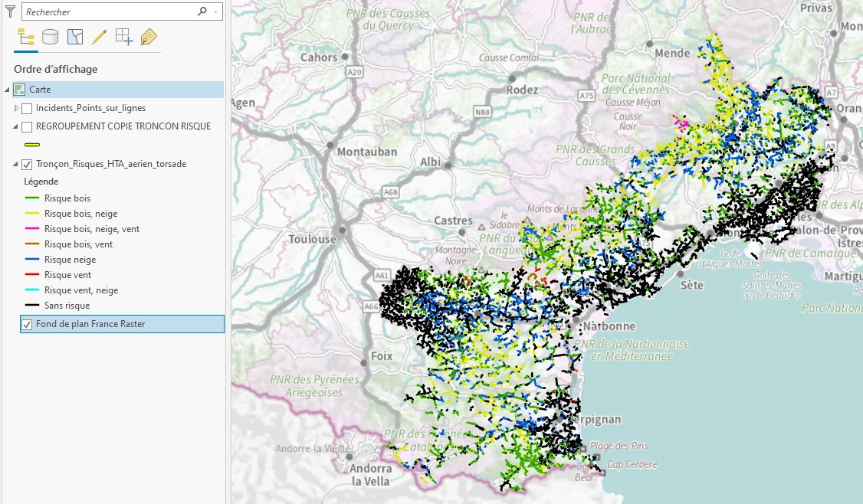
Task: Select the Risque vent legend label
Action: click(x=67, y=274)
